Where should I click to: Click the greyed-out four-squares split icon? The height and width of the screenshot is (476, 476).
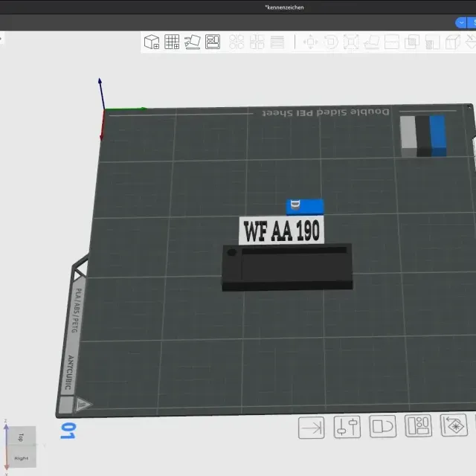pyautogui.click(x=257, y=42)
